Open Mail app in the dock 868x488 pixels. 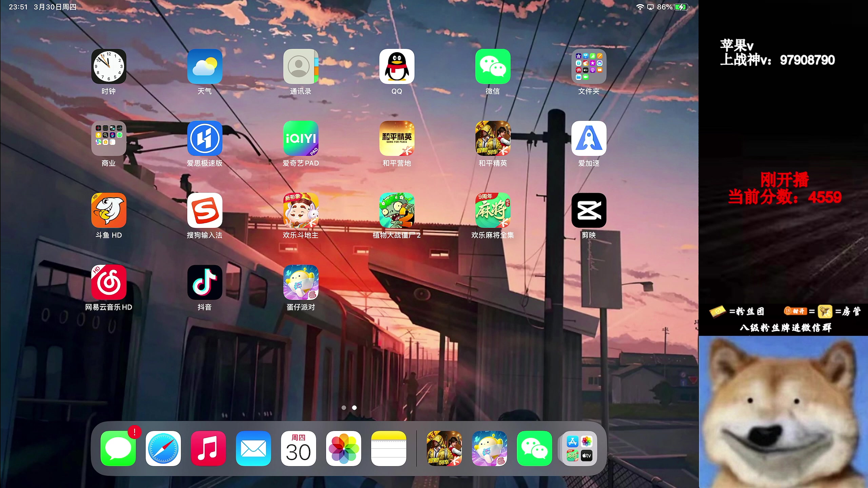pyautogui.click(x=253, y=448)
